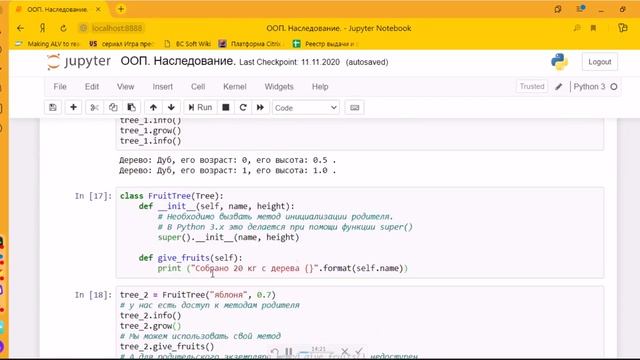Rename the notebook title ООП. Наследование.
Screen dimensions: 640x360
[x=178, y=61]
